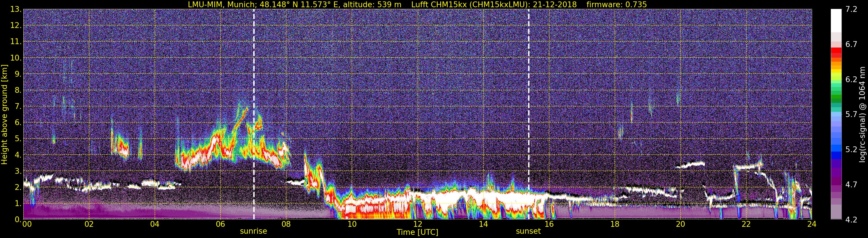The height and width of the screenshot is (238, 868).
Task: Click the height axis tick '11.'
Action: coord(16,42)
